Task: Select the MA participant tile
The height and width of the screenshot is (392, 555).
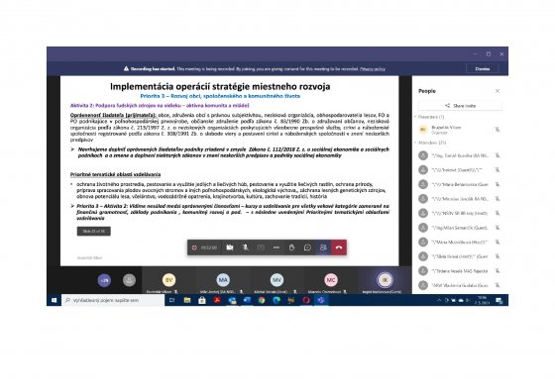Action: [223, 280]
